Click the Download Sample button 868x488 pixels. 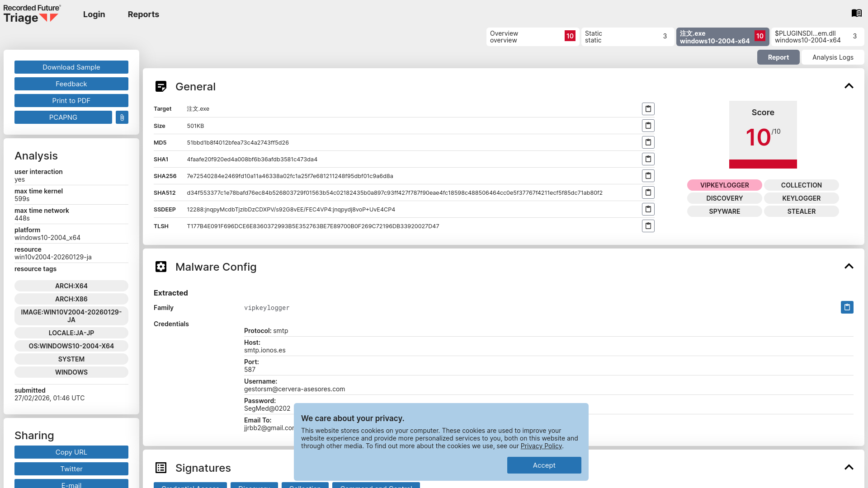71,67
